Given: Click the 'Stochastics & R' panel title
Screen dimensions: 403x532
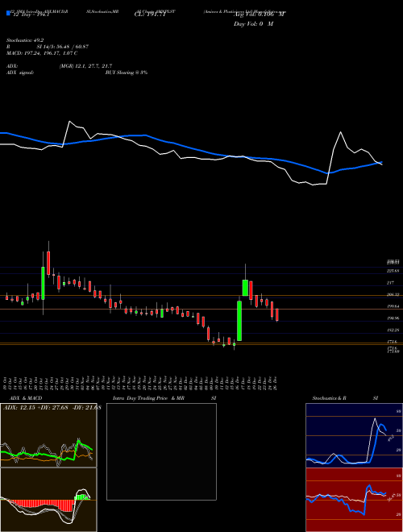Looking at the screenshot, I should click(330, 398).
